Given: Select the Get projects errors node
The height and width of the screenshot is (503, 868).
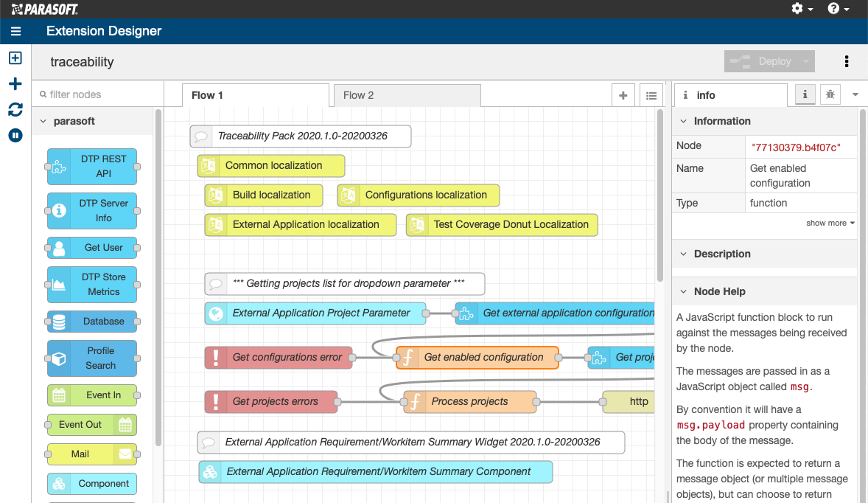Looking at the screenshot, I should (x=271, y=402).
